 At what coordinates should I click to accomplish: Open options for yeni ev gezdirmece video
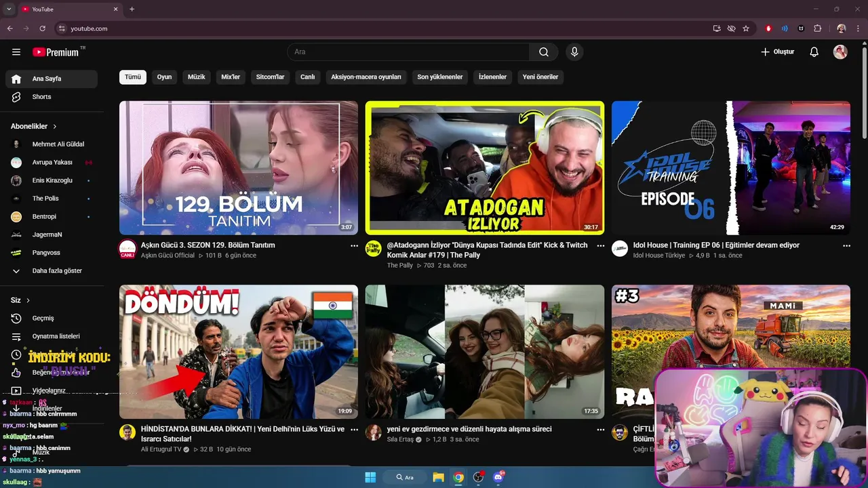pyautogui.click(x=600, y=430)
